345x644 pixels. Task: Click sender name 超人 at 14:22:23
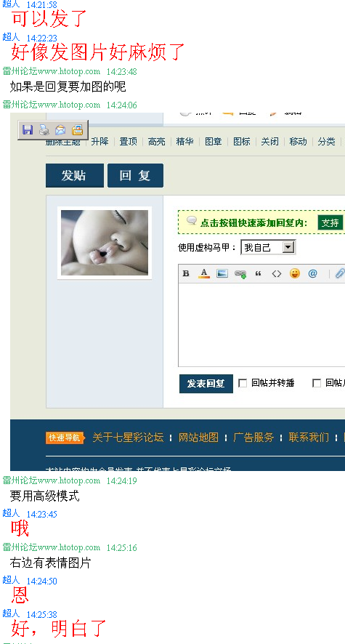(x=11, y=37)
